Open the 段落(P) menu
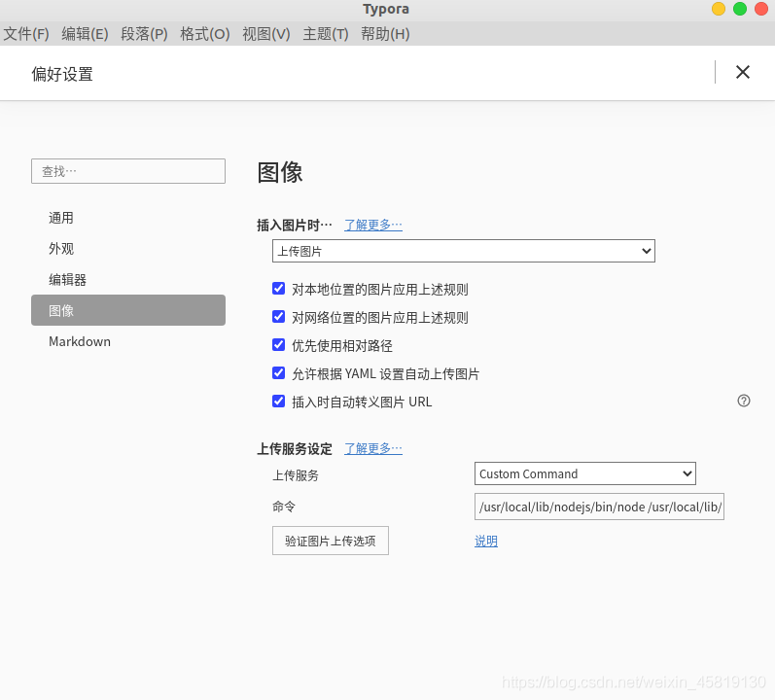 click(x=144, y=34)
